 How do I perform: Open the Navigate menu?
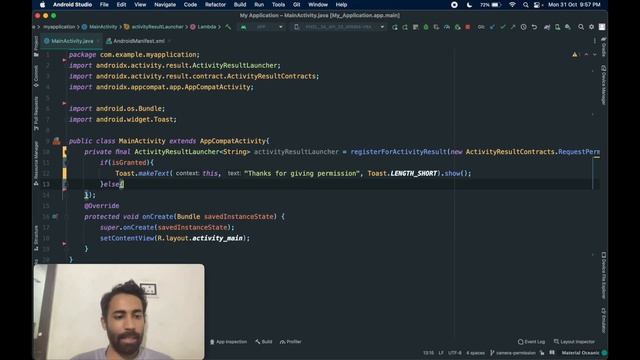(165, 5)
